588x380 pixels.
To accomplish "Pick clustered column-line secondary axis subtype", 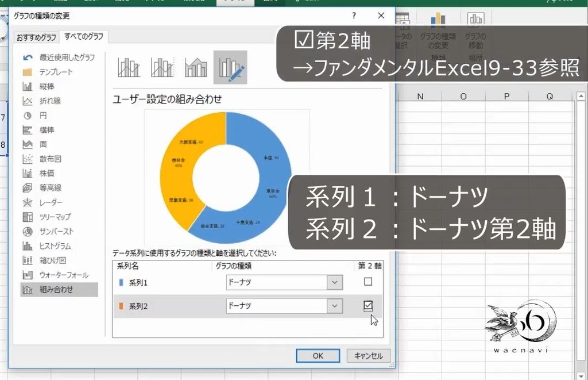I will [163, 68].
